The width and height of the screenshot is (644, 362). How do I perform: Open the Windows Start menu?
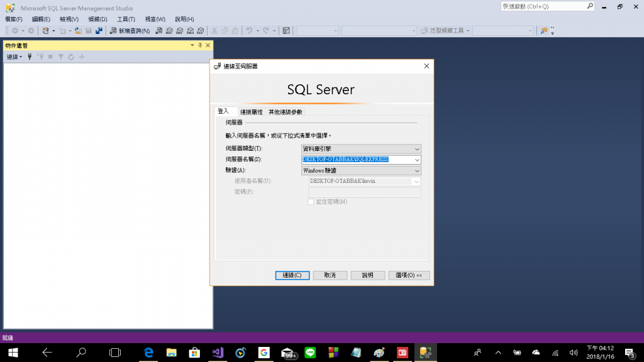13,353
